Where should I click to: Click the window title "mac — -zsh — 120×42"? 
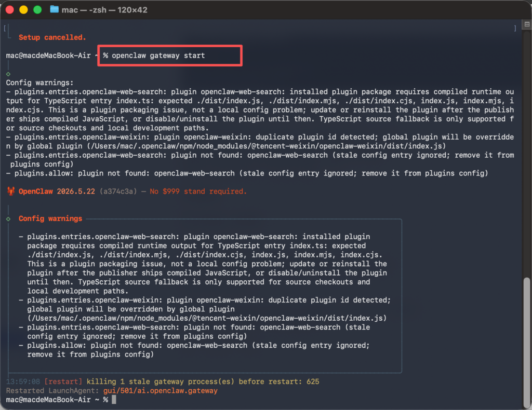[x=104, y=10]
